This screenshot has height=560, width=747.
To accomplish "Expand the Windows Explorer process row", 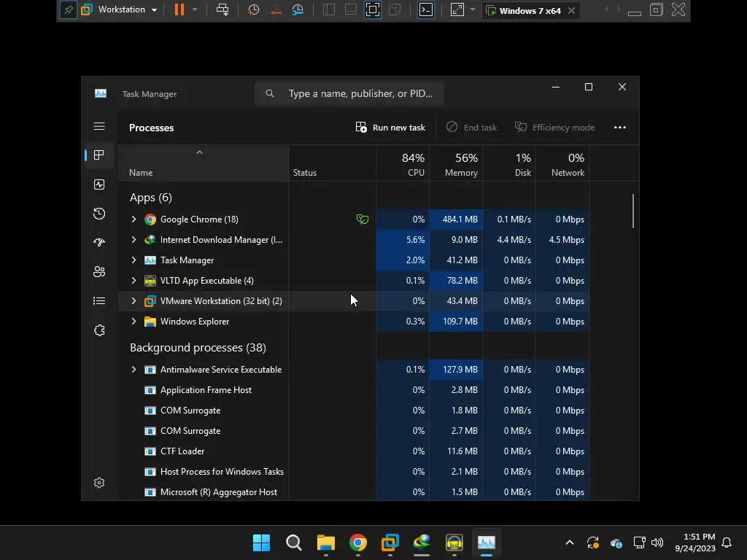I will tap(134, 322).
